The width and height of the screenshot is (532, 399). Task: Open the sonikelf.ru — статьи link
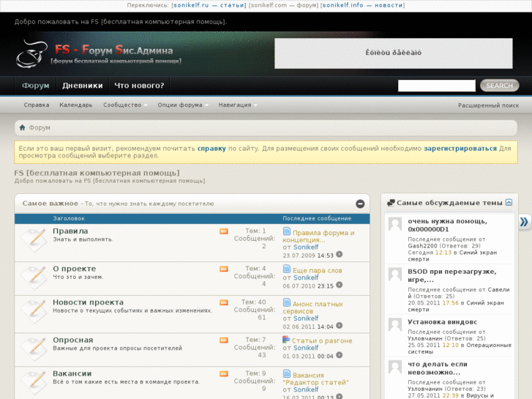click(x=210, y=5)
